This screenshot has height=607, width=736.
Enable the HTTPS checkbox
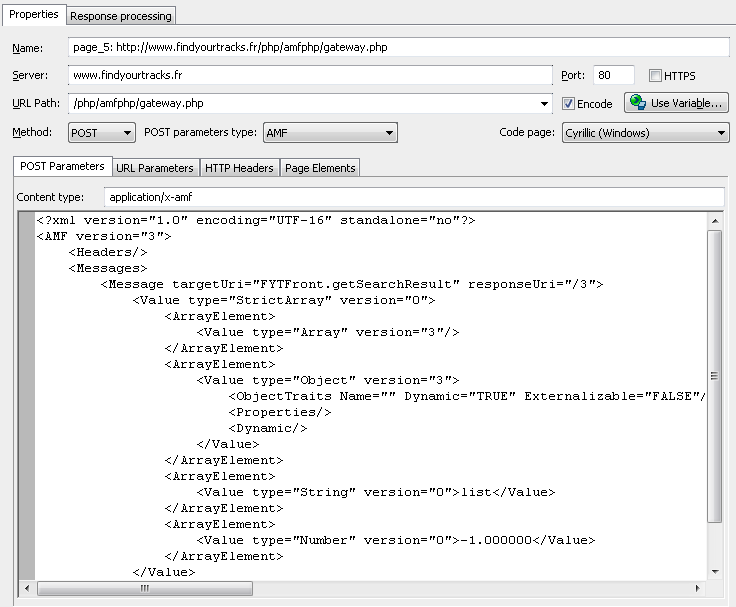point(655,76)
